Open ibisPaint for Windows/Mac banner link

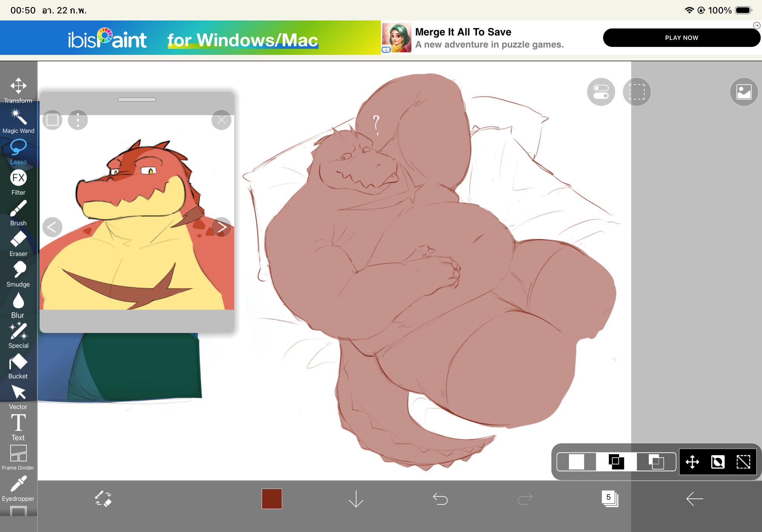[x=190, y=38]
